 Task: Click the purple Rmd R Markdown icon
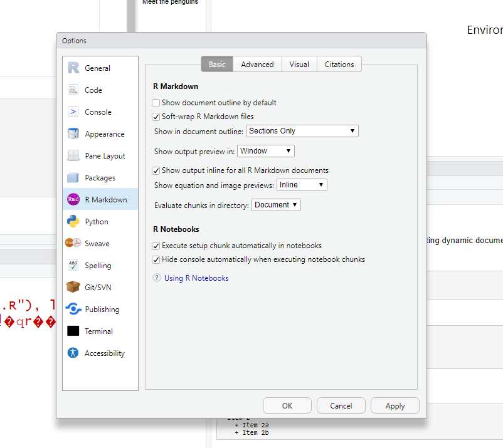point(73,199)
